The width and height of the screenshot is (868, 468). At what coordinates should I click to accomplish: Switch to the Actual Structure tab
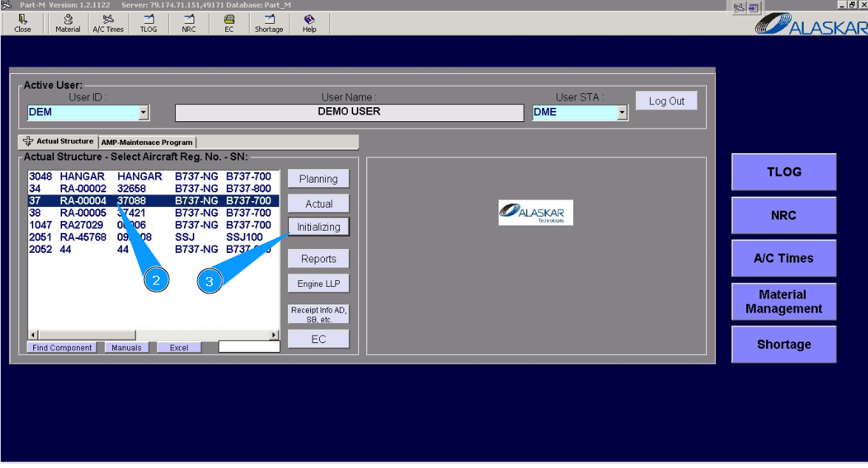(58, 141)
